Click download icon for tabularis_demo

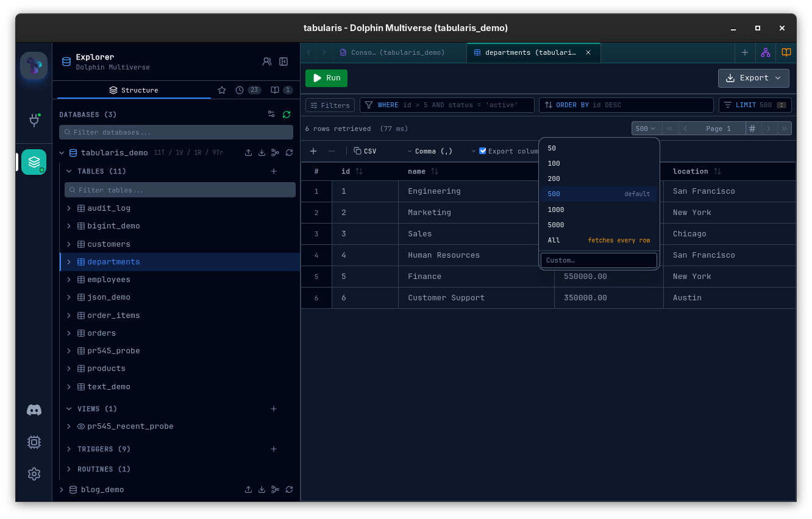pos(262,153)
